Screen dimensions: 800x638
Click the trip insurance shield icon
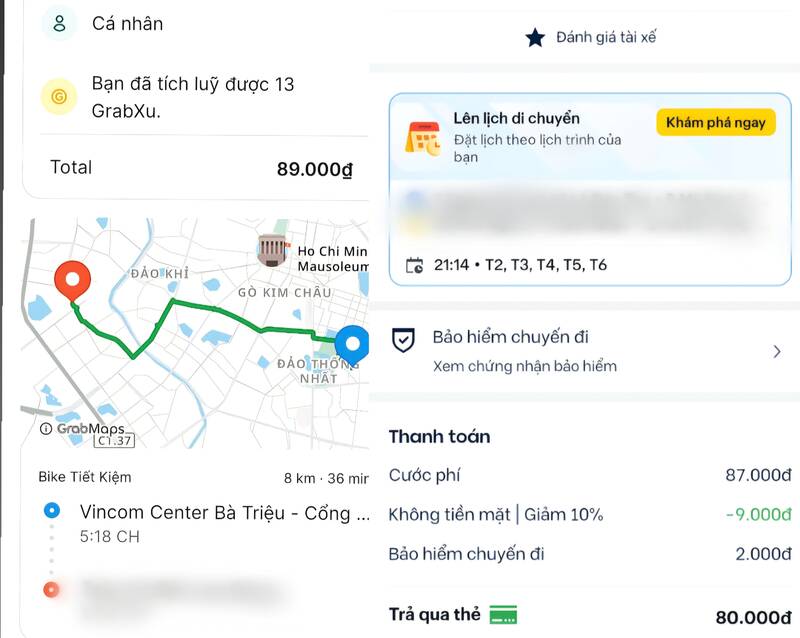[403, 340]
